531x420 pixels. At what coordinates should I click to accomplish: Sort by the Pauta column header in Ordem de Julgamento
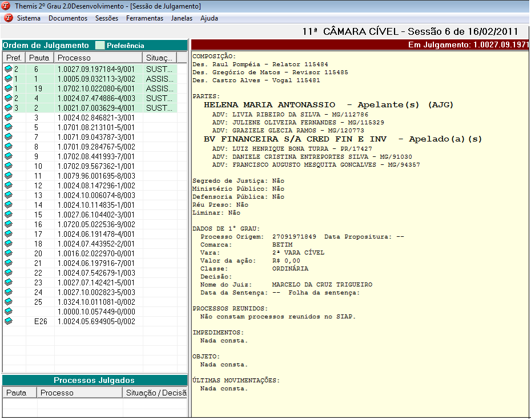click(x=39, y=58)
